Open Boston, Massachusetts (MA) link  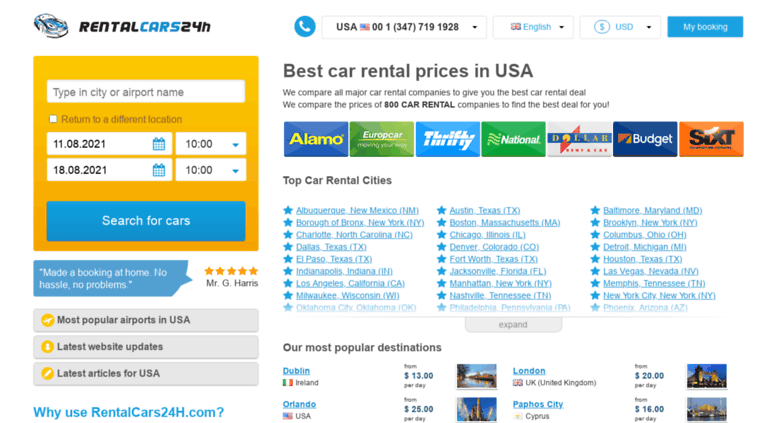[x=505, y=222]
